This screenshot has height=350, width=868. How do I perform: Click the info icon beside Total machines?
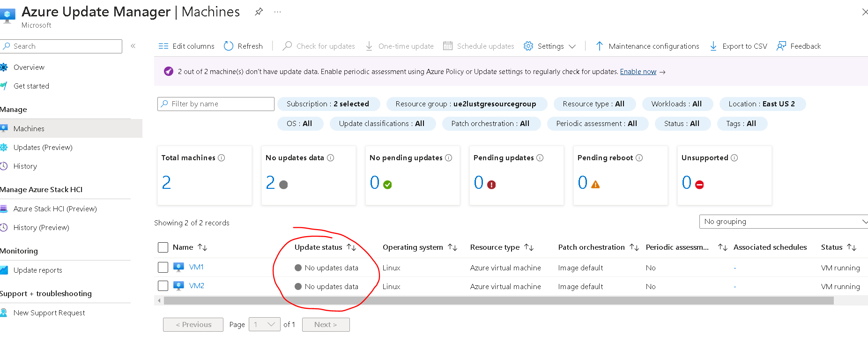click(x=222, y=158)
